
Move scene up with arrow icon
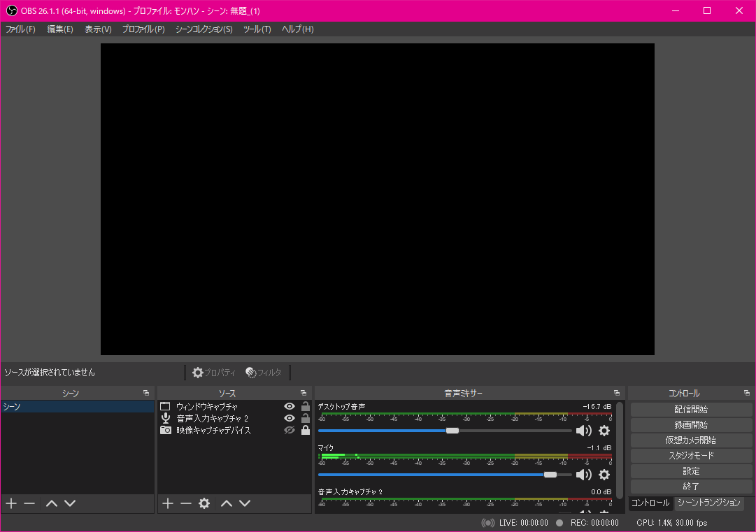[52, 503]
